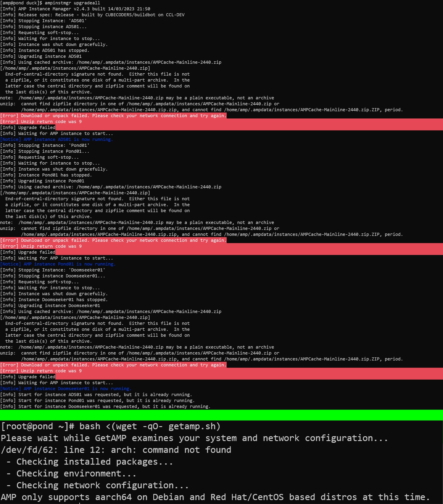Click the notice 'AMP instance ADS01 is now running'
This screenshot has width=443, height=504.
(x=57, y=139)
